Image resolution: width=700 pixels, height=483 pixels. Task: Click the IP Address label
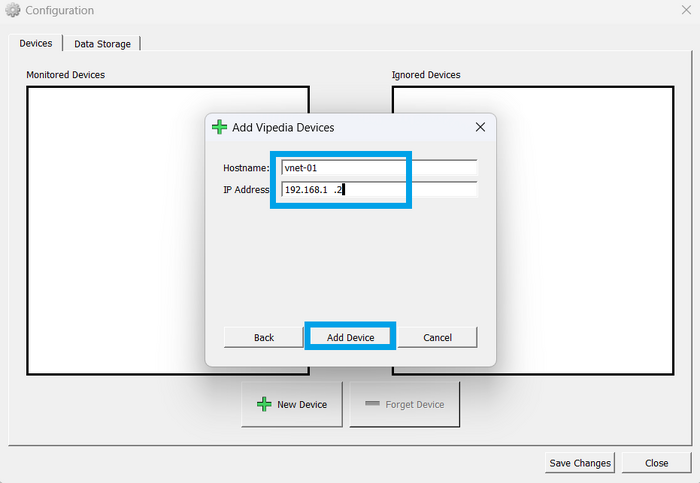pos(246,189)
